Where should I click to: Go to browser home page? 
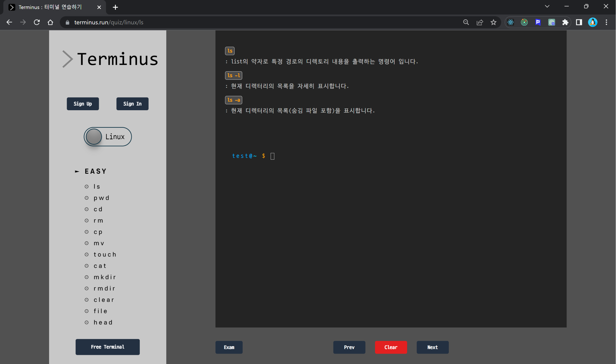click(51, 22)
